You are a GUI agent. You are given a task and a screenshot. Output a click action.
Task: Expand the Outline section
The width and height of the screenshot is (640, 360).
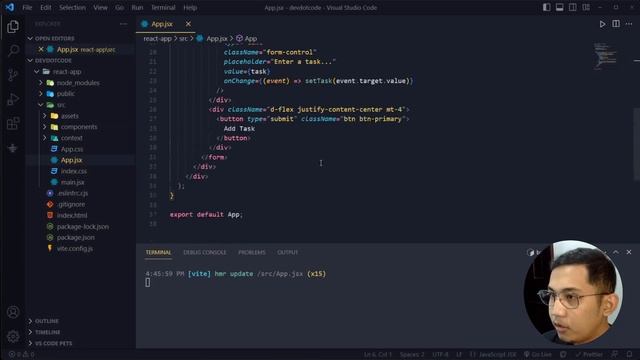click(30, 321)
